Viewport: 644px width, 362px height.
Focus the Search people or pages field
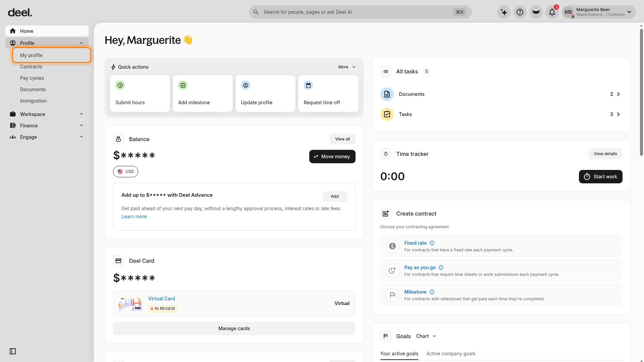[360, 12]
